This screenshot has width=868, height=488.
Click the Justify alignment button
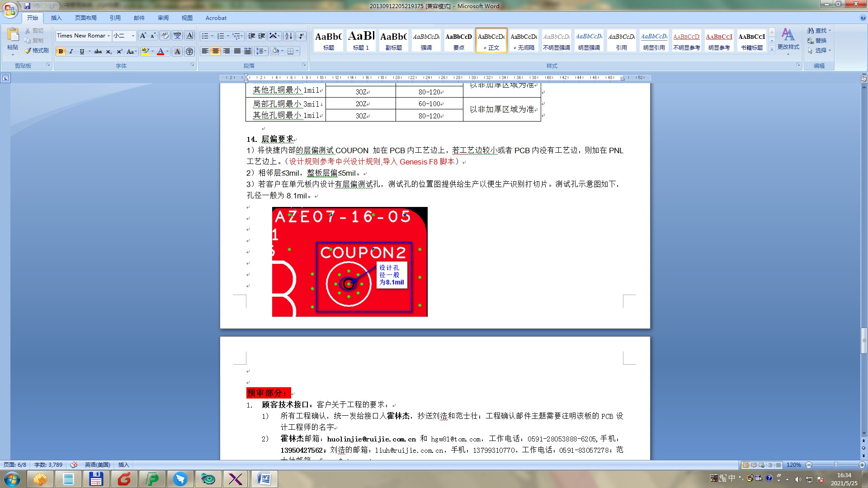pos(237,51)
